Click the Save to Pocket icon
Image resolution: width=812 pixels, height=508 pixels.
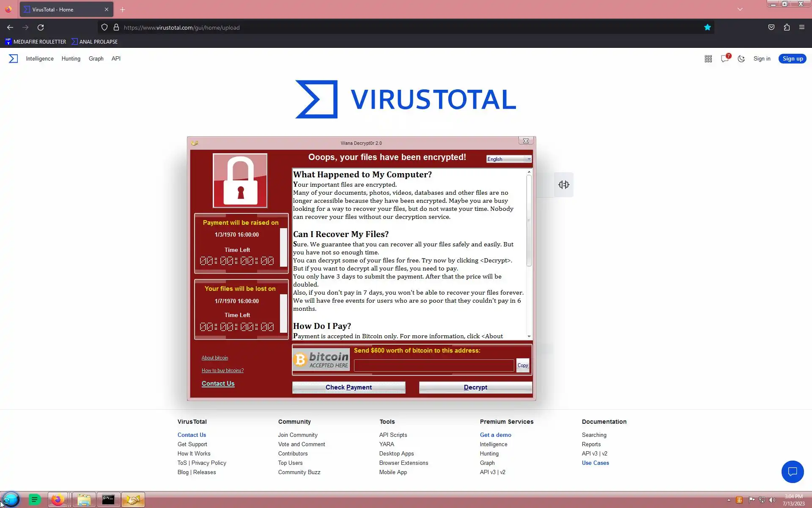771,27
